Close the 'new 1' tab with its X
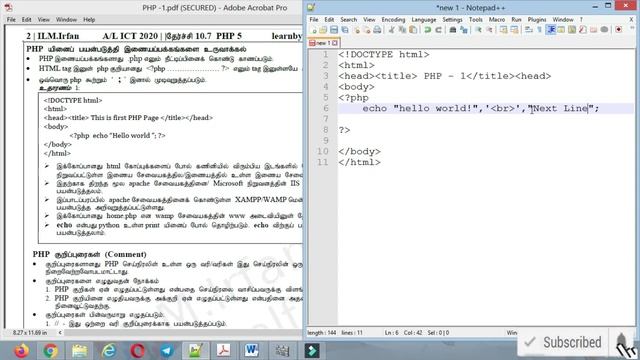640x360 pixels. tap(335, 43)
